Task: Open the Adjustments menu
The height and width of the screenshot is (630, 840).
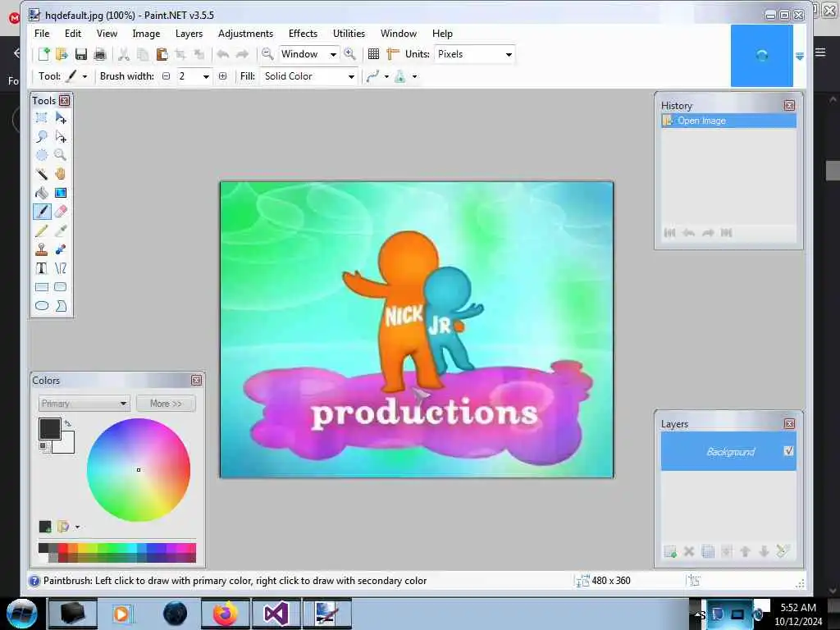Action: (245, 33)
